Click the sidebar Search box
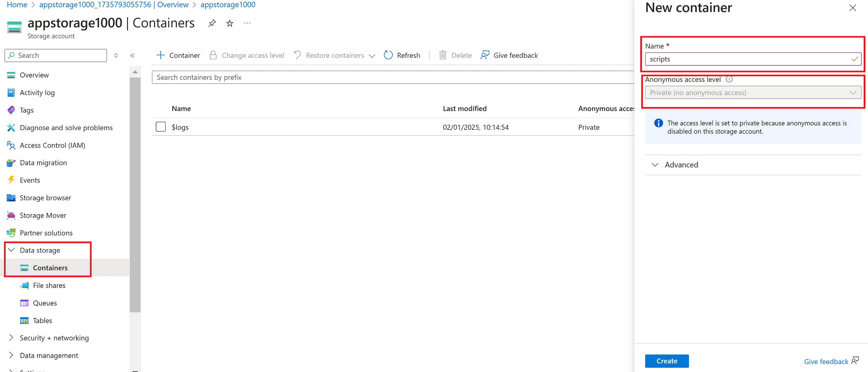The image size is (868, 372). 56,55
